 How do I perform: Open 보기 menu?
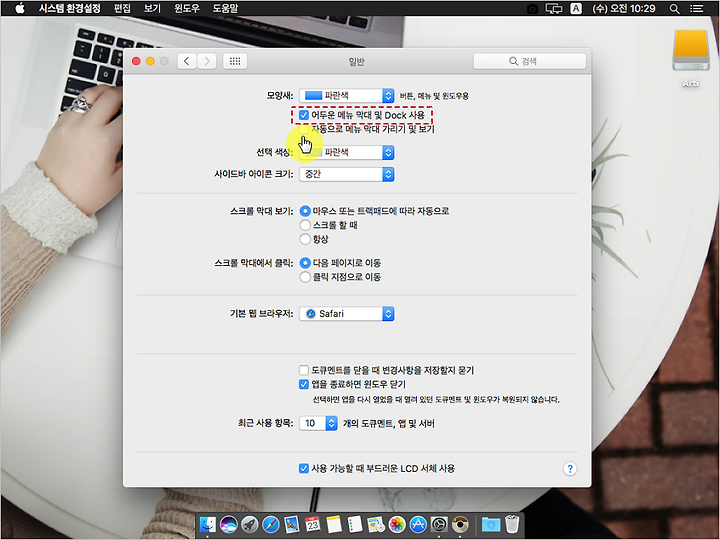point(152,8)
